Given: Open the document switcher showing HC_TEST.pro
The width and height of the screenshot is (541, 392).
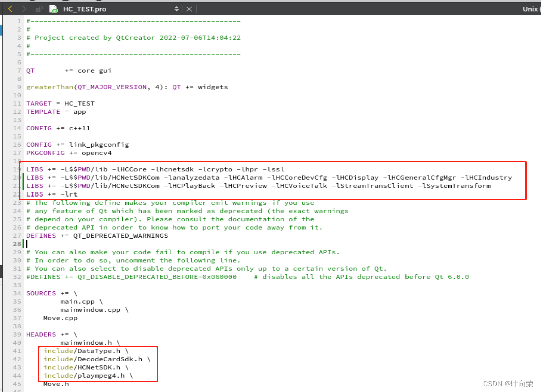Looking at the screenshot, I should [x=120, y=8].
